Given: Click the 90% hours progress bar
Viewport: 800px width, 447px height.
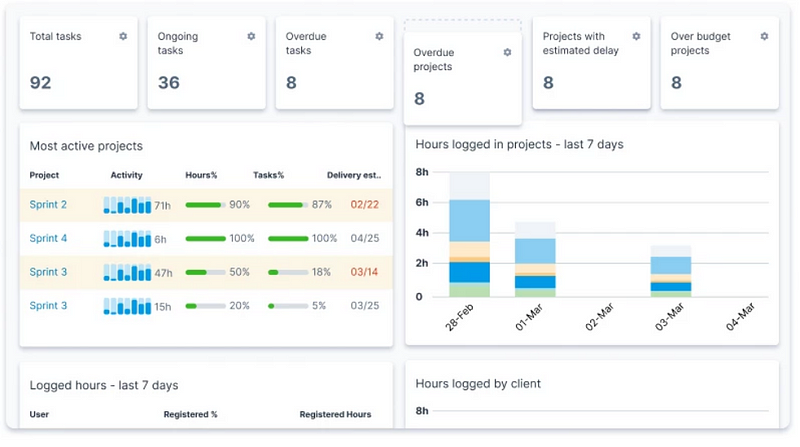Looking at the screenshot, I should click(206, 205).
